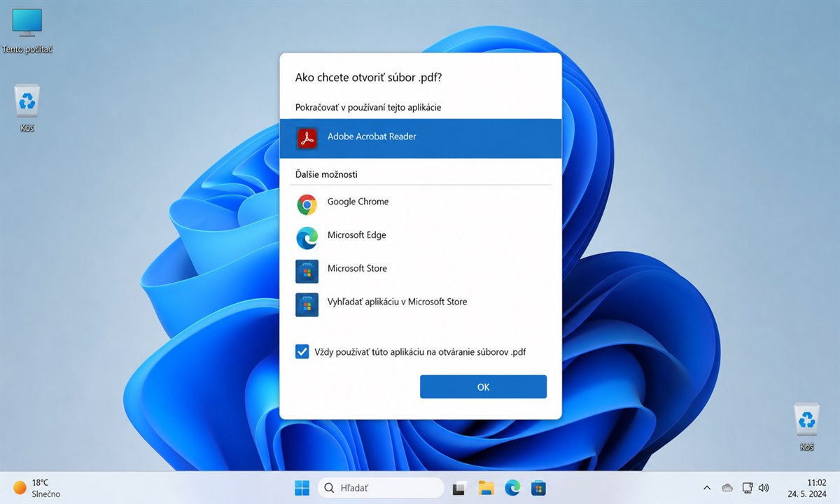This screenshot has width=840, height=504.
Task: Pick the Microsoft Edge icon in dialog
Action: [x=307, y=238]
